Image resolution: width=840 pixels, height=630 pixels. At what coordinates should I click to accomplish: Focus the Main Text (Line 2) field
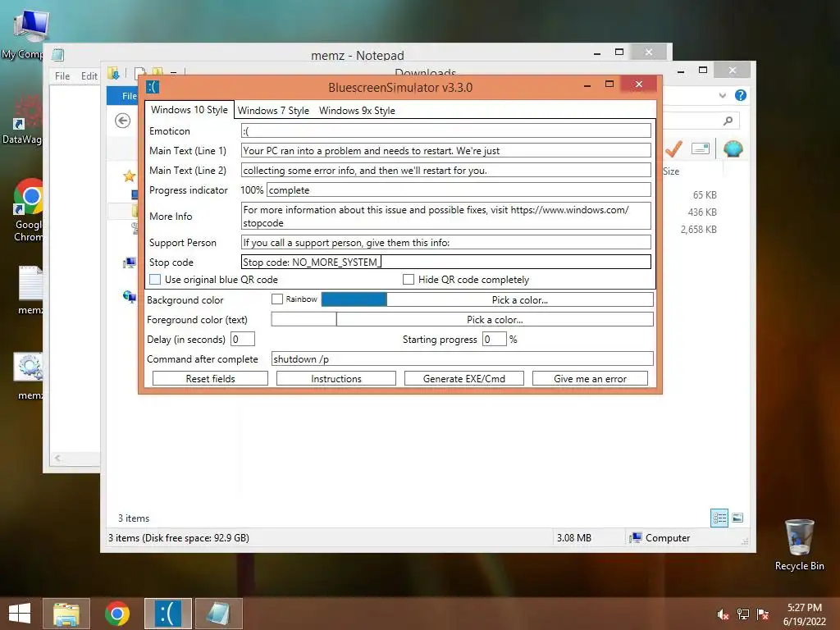pyautogui.click(x=445, y=171)
